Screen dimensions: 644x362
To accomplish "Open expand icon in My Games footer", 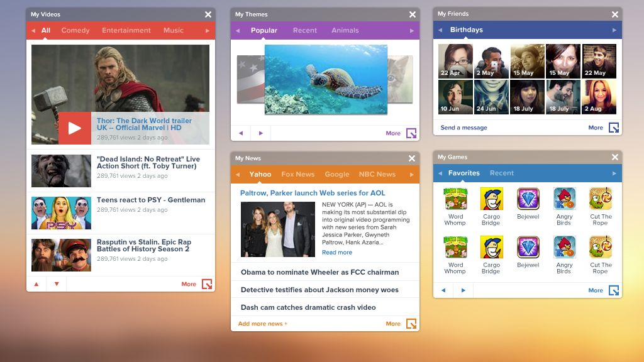I will click(614, 290).
